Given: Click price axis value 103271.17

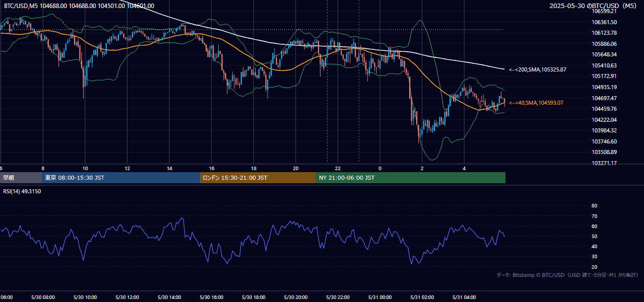Looking at the screenshot, I should (x=604, y=163).
